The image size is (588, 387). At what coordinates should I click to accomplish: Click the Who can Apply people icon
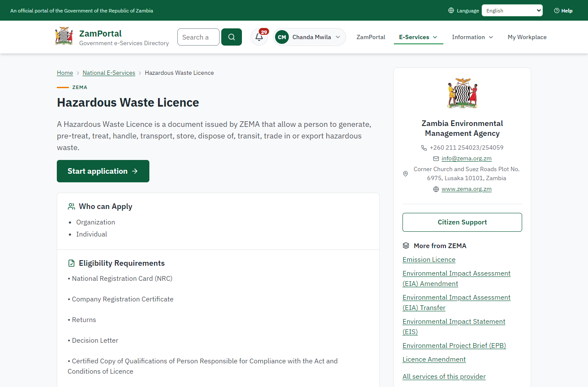[71, 206]
